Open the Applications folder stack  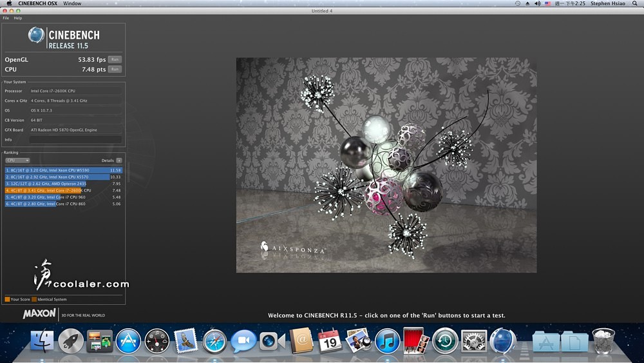point(545,341)
